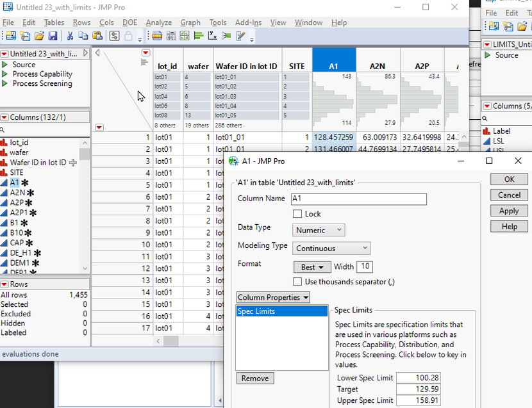Open the Modeling Type dropdown
532x408 pixels.
[x=331, y=248]
